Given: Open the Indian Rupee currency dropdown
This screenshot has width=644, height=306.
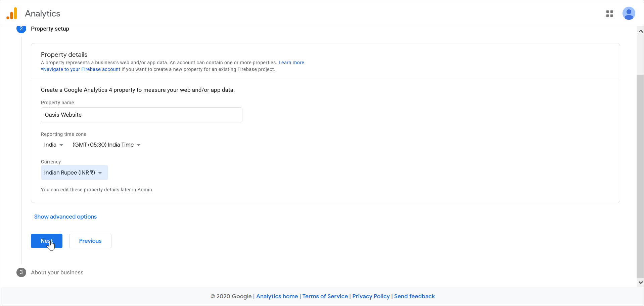Looking at the screenshot, I should click(74, 173).
